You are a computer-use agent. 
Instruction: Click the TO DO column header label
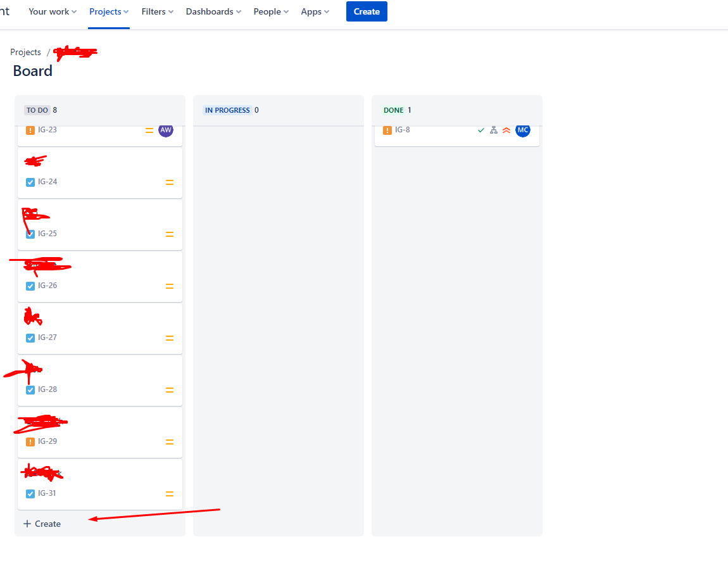tap(37, 110)
